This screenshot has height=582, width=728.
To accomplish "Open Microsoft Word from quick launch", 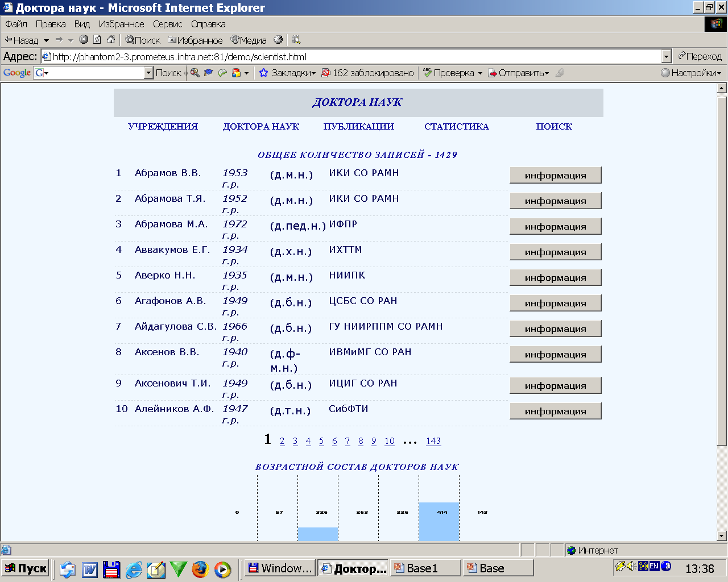I will tap(89, 569).
